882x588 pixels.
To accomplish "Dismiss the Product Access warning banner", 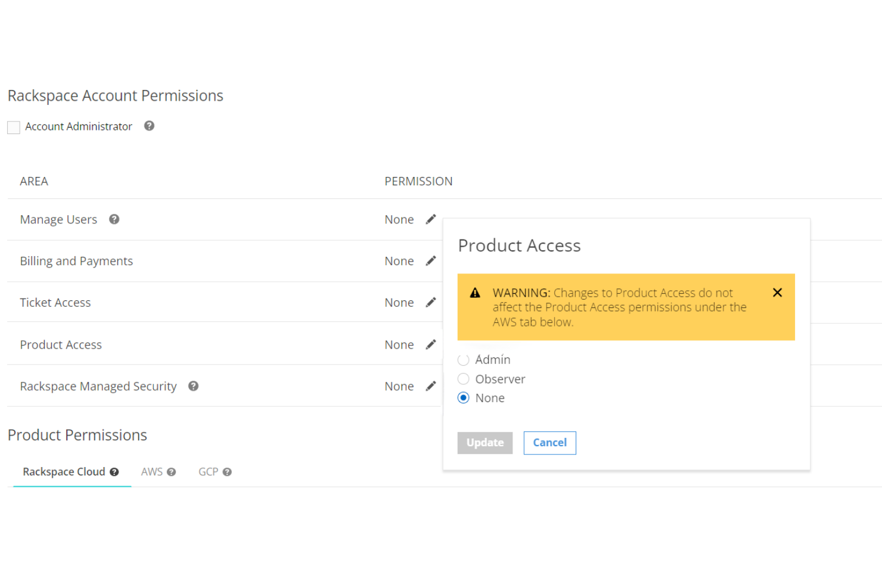I will click(x=777, y=293).
